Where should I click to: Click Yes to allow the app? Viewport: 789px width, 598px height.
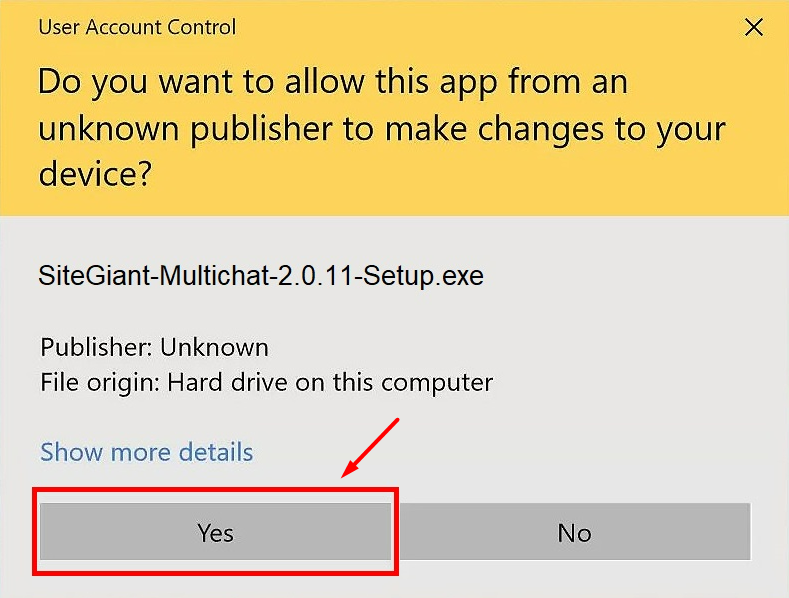(x=215, y=532)
